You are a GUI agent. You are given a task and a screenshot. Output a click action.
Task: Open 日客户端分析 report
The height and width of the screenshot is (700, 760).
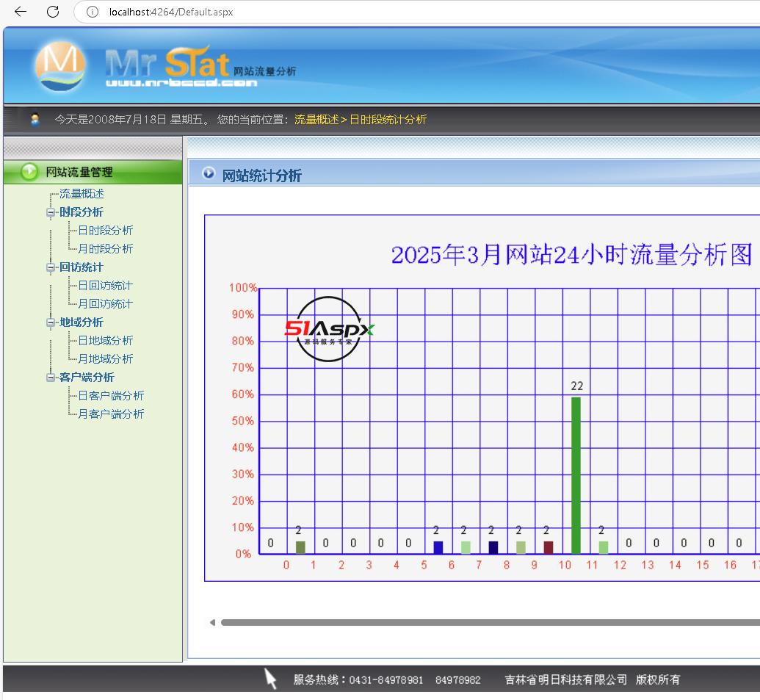click(111, 396)
